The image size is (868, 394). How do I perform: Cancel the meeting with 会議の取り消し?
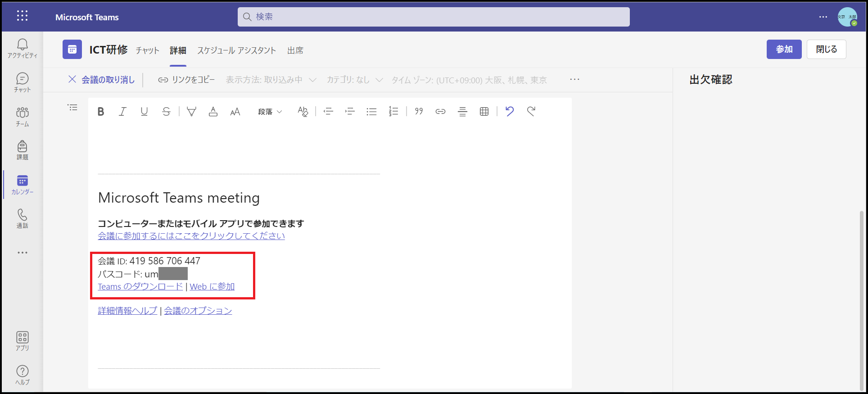point(102,80)
